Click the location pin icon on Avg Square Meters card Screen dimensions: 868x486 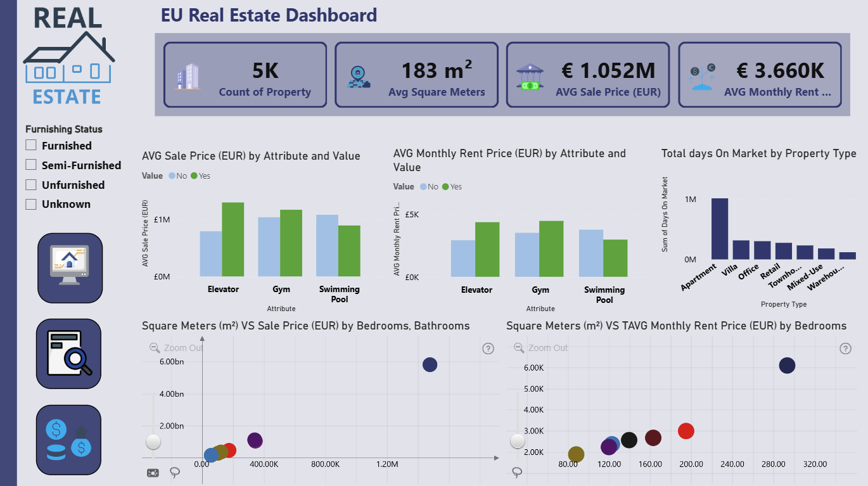click(359, 77)
